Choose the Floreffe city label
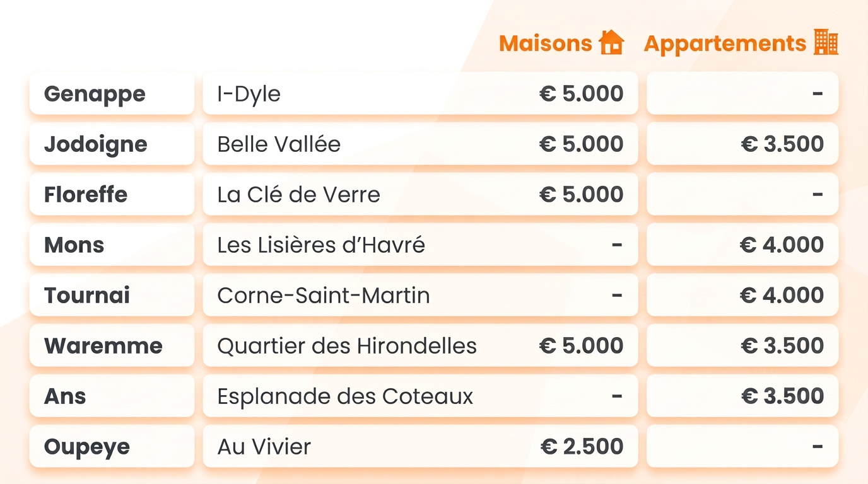The height and width of the screenshot is (484, 868). click(x=86, y=194)
